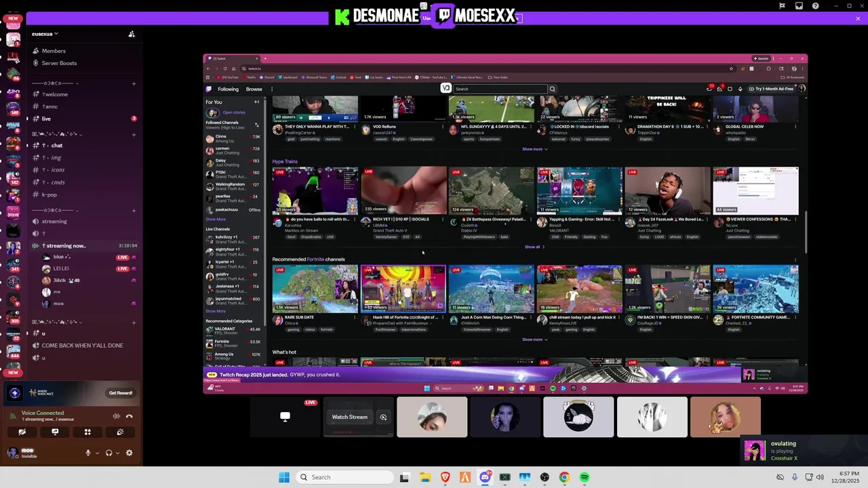
Task: Open the COME BACK WHEN Y'ALL DONE voice channel
Action: (85, 346)
